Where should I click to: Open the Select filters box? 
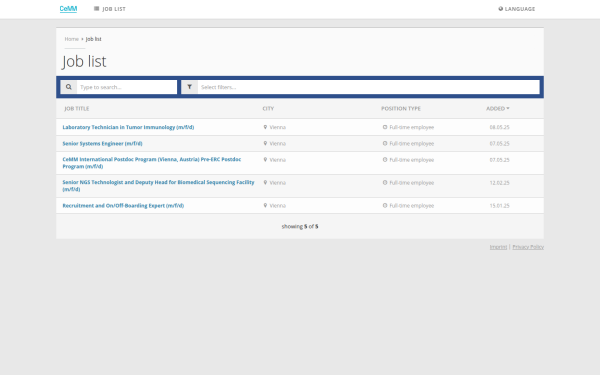(368, 87)
